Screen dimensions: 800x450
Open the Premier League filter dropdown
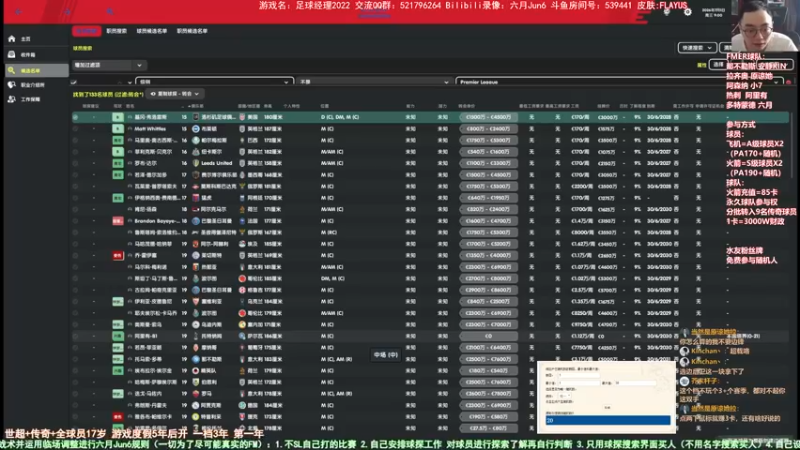click(619, 82)
